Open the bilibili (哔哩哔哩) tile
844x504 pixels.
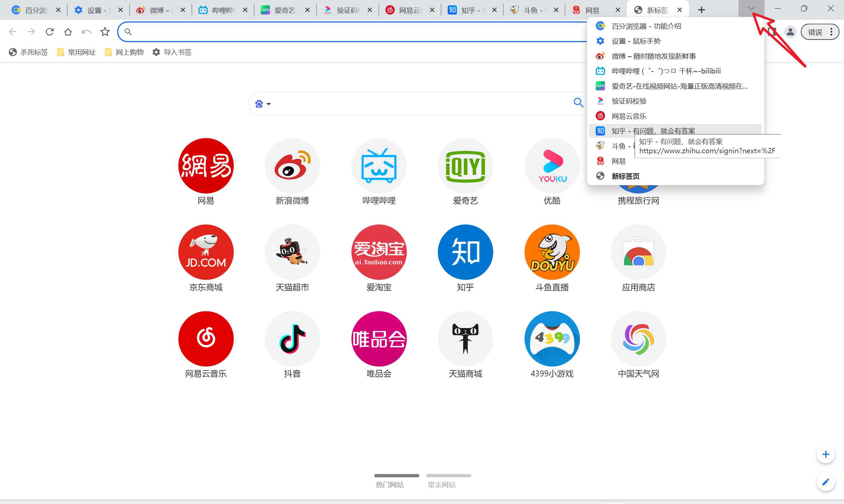pos(379,166)
